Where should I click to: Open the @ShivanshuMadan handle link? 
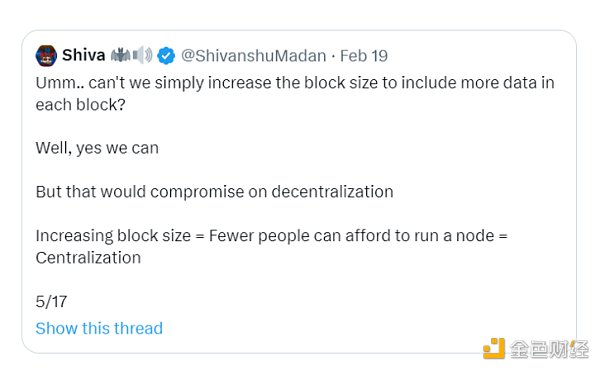tap(253, 56)
